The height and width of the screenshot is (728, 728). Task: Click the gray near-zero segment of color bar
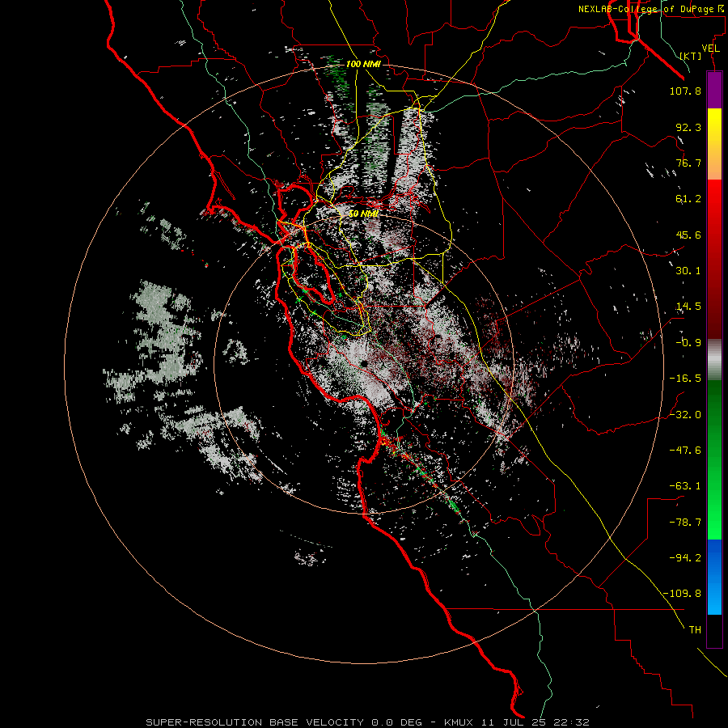714,360
